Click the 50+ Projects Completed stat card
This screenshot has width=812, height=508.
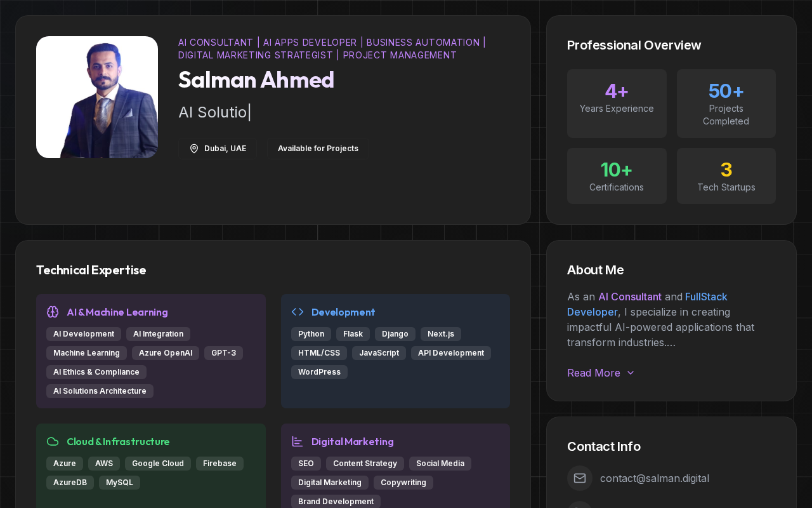click(x=726, y=104)
